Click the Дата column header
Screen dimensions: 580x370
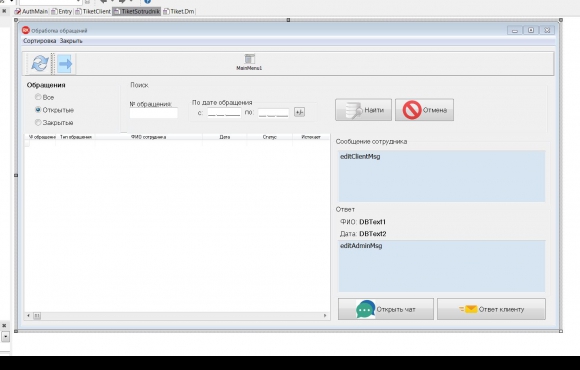pos(225,137)
